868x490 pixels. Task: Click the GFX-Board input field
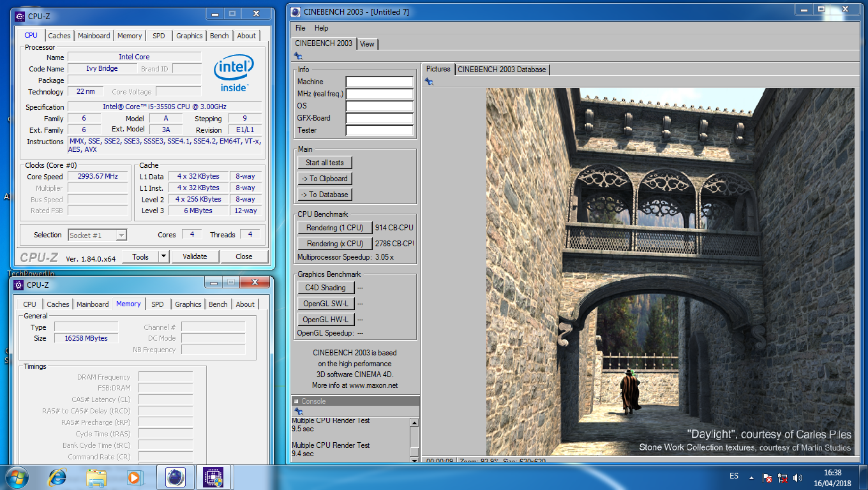pyautogui.click(x=379, y=118)
